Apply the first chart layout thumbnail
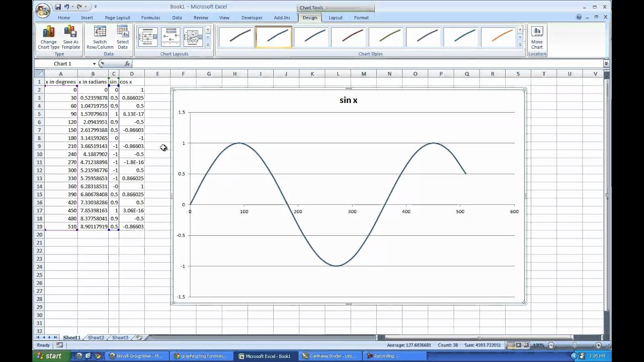Screen dimensions: 644x362 pyautogui.click(x=148, y=37)
